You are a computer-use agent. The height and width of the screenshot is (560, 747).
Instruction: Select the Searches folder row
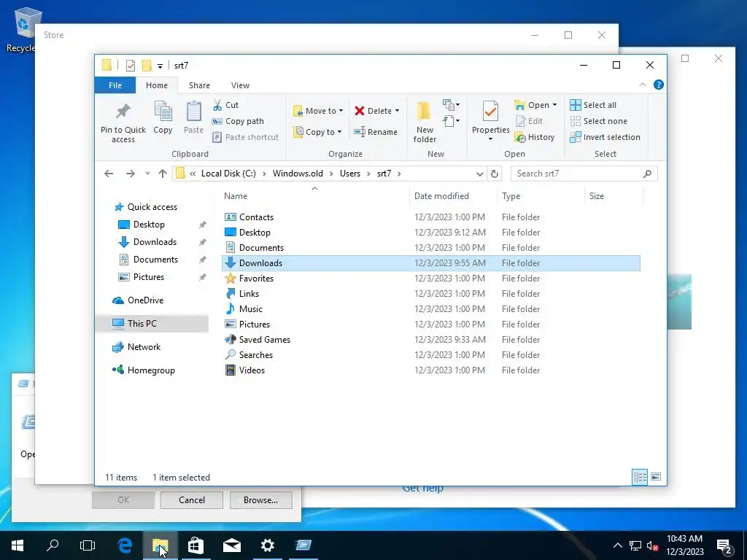(x=430, y=355)
